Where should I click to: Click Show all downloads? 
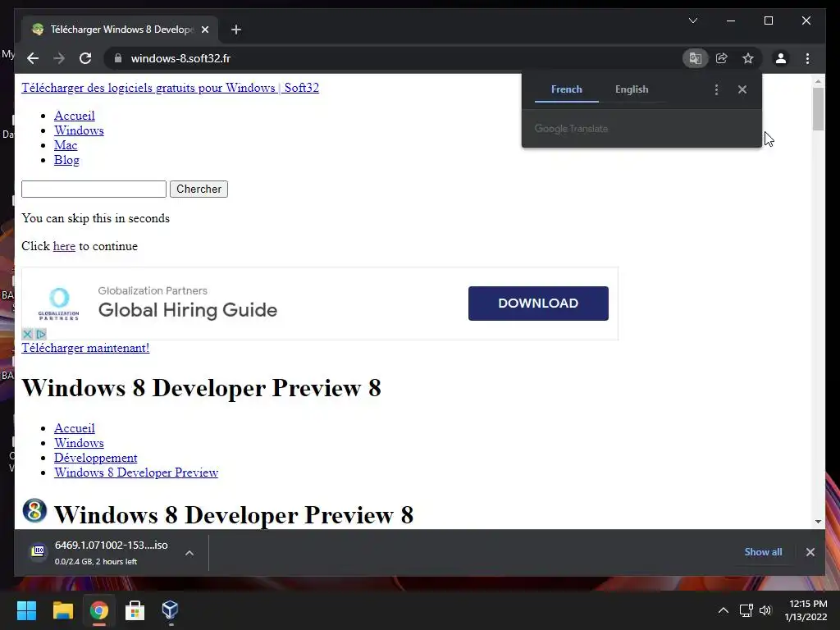pos(763,552)
